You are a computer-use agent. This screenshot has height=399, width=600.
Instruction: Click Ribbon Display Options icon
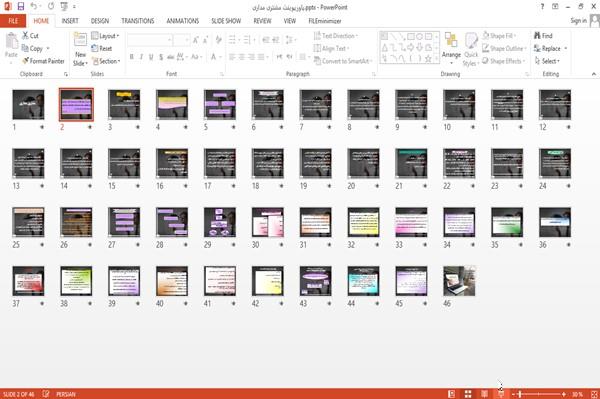pos(555,7)
